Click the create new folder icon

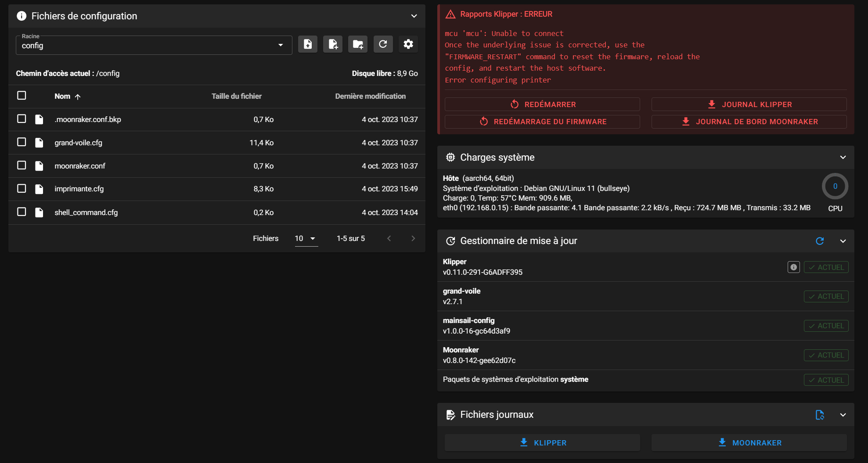tap(358, 44)
